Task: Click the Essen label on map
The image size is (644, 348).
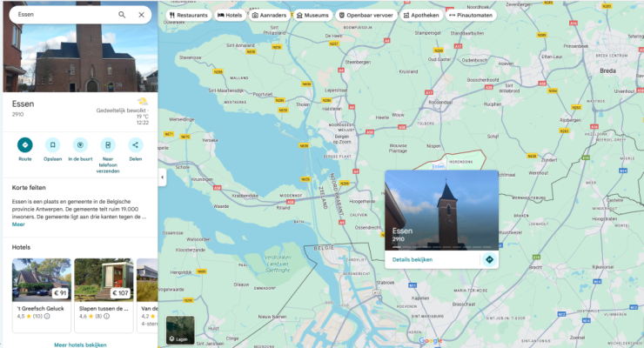Action: point(439,166)
